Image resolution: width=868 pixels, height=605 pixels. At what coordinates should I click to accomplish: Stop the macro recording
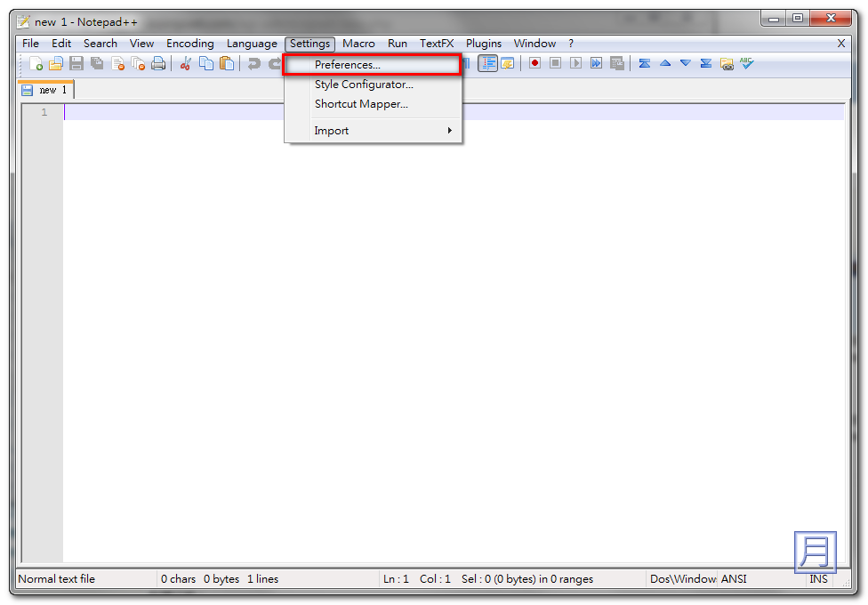pyautogui.click(x=555, y=63)
